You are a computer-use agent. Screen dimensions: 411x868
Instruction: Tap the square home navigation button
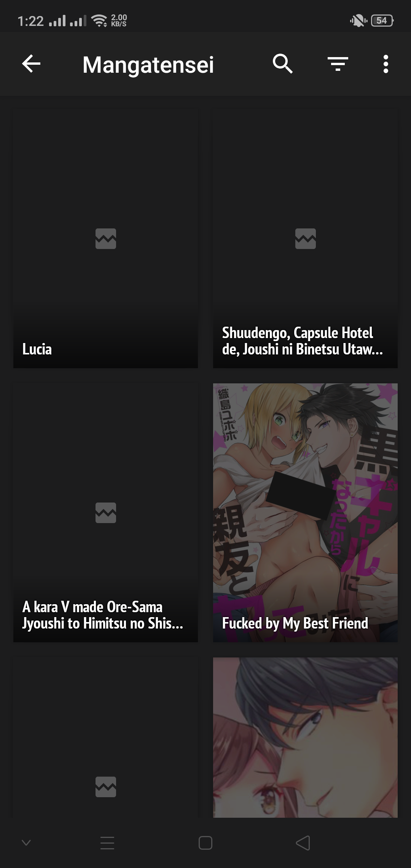pyautogui.click(x=205, y=843)
